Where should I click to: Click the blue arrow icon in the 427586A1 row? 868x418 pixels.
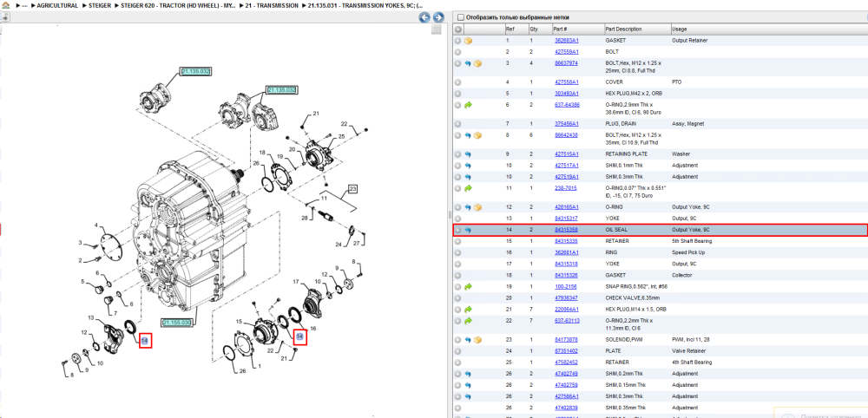pyautogui.click(x=469, y=396)
